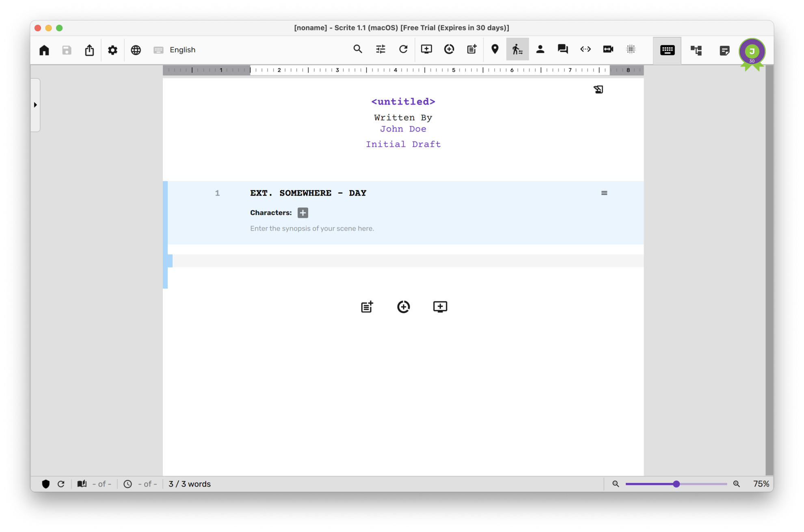Select the Shot paragraph format icon
The height and width of the screenshot is (532, 804).
608,50
